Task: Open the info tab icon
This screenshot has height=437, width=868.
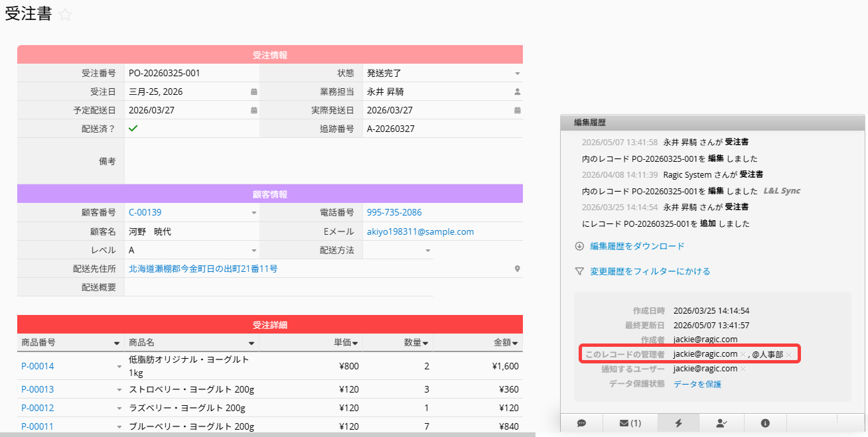Action: click(x=765, y=422)
